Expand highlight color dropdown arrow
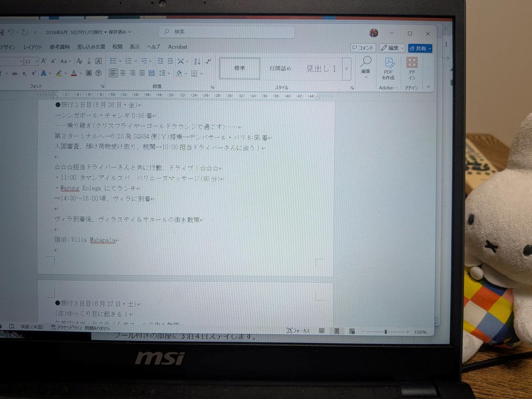The image size is (532, 399). click(65, 74)
